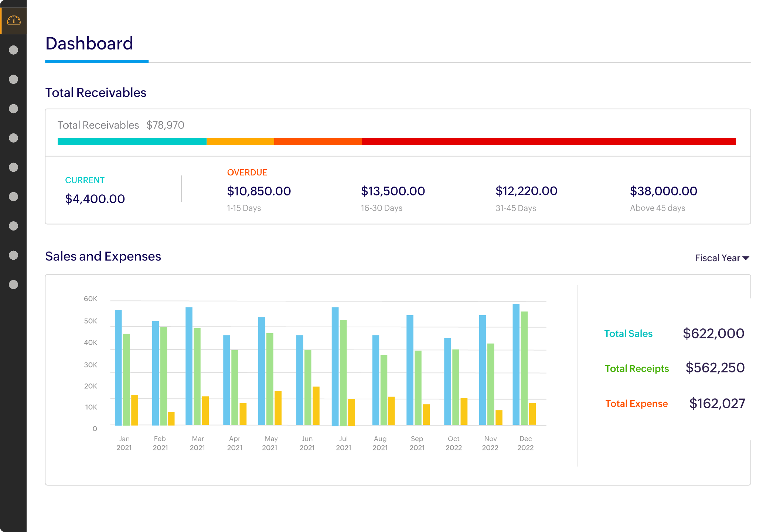Image resolution: width=780 pixels, height=532 pixels.
Task: Click the Total Sales label
Action: pos(628,334)
